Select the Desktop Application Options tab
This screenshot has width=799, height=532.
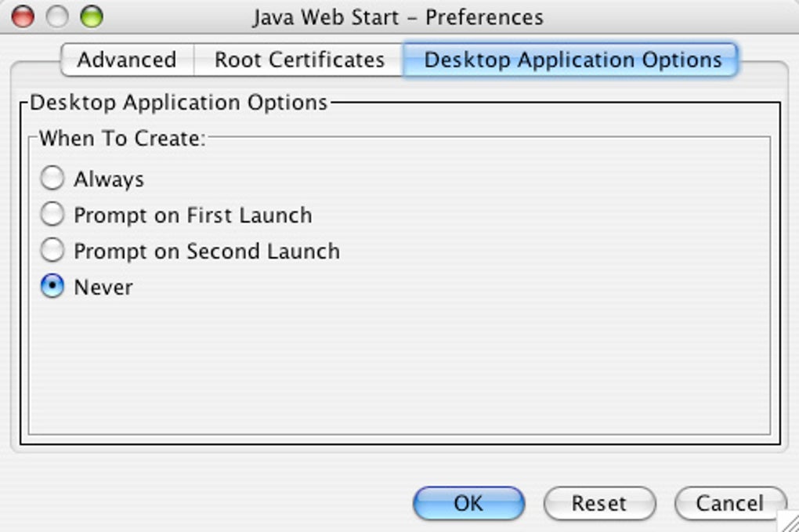(572, 60)
